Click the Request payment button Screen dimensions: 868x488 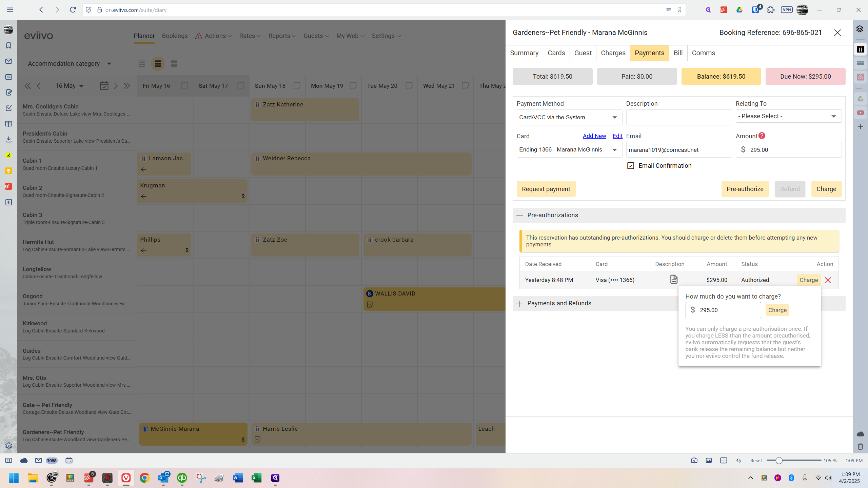546,189
